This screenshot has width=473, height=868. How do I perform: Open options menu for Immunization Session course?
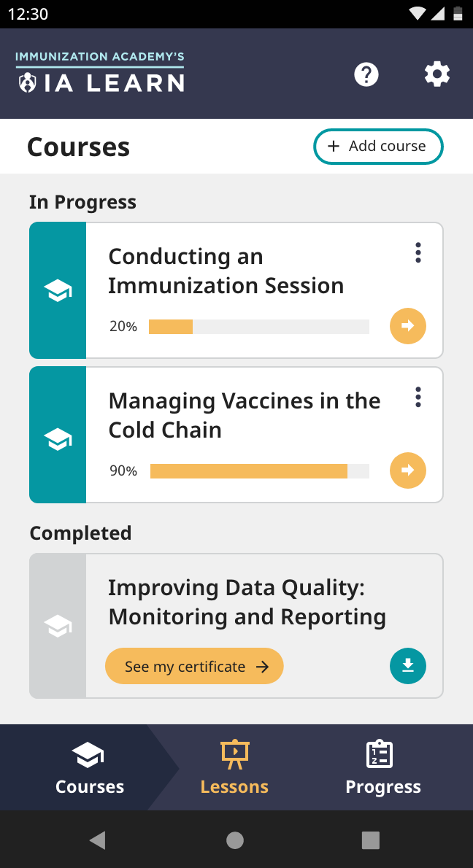[x=418, y=253]
